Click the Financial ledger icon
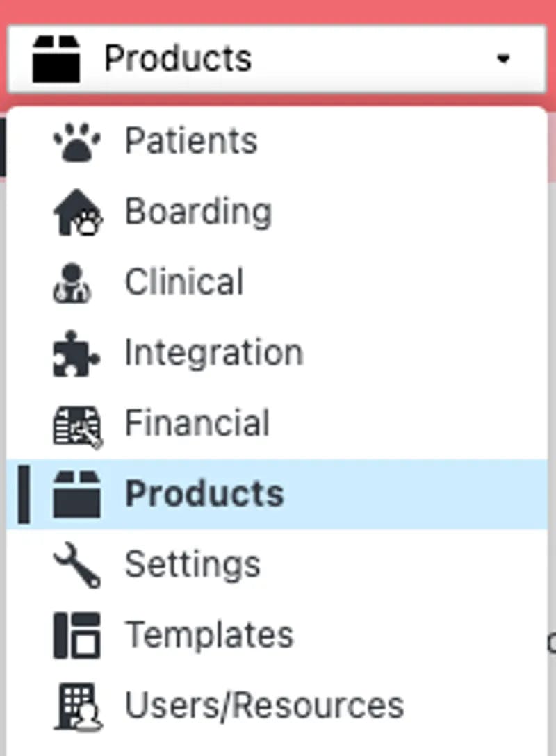Viewport: 556px width, 756px height. pyautogui.click(x=76, y=425)
